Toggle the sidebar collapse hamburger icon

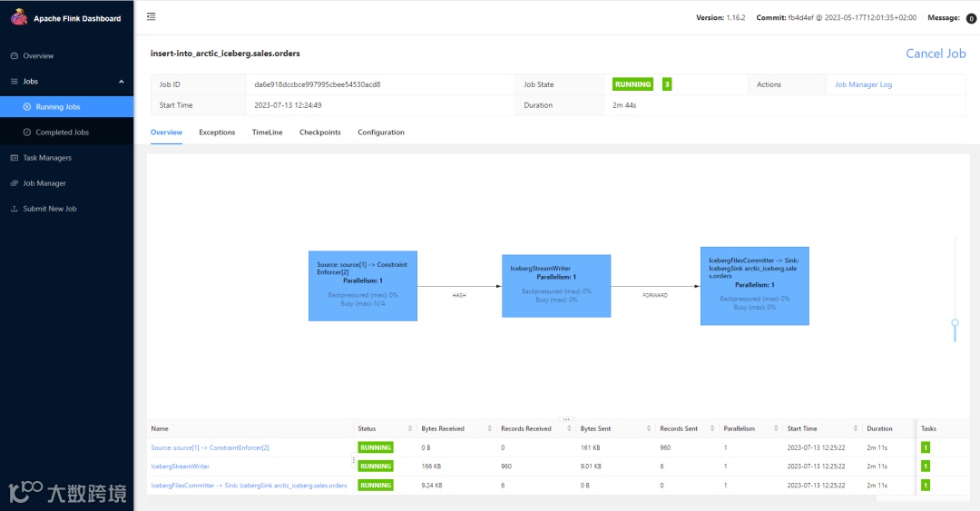pos(152,17)
